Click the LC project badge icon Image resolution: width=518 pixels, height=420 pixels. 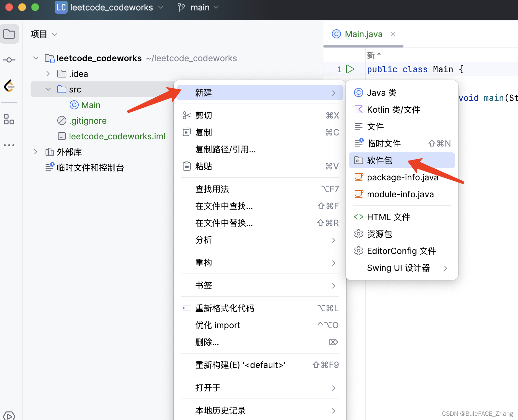61,7
